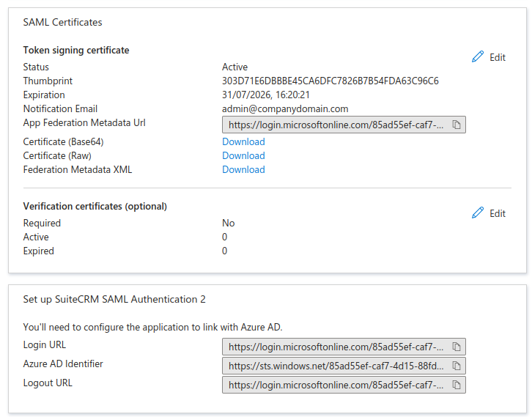Click the Logout URL text field
This screenshot has width=532, height=417.
point(344,385)
